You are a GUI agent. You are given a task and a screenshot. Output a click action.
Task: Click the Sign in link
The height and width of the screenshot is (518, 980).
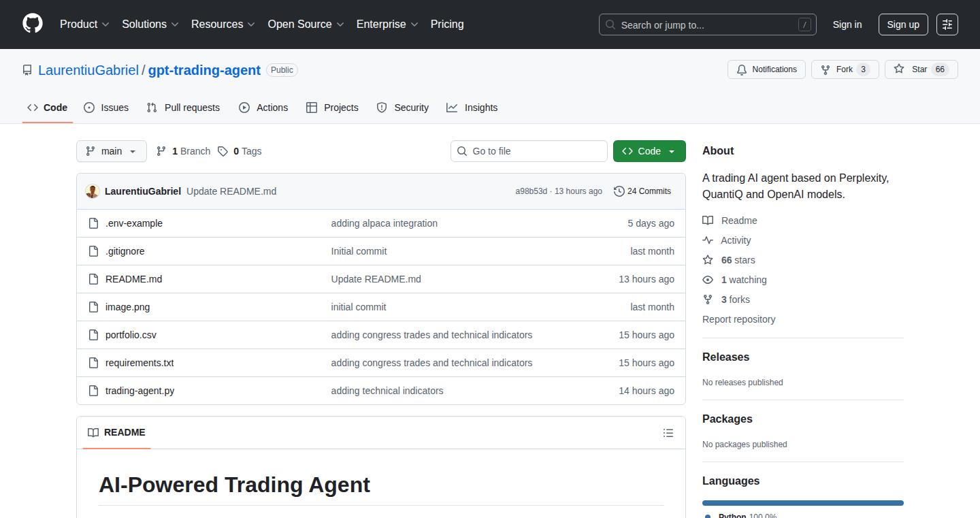point(847,25)
